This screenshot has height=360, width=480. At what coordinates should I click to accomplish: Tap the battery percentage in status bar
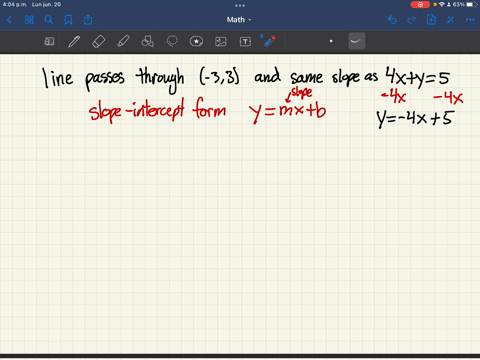(x=459, y=4)
